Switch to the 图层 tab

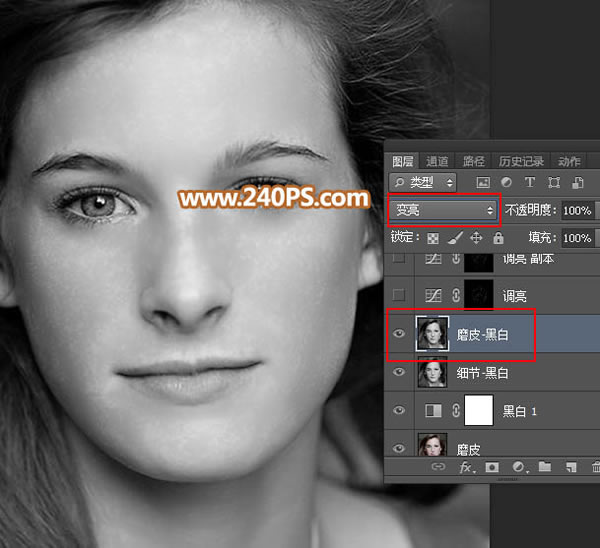pos(402,161)
